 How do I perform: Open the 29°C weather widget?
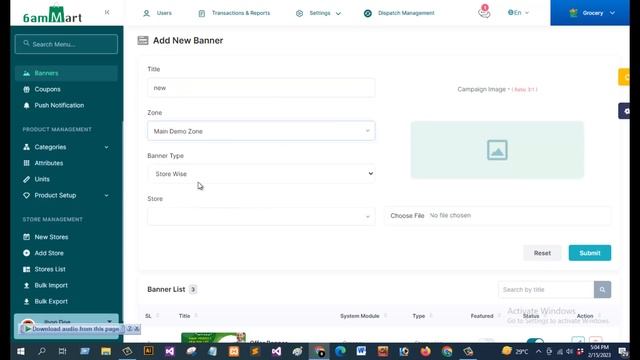515,351
